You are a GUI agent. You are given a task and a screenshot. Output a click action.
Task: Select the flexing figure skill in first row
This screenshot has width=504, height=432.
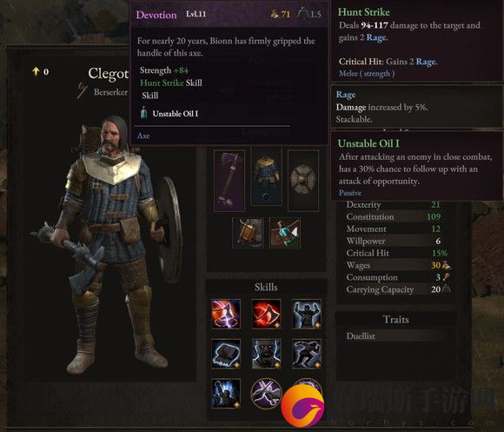tap(307, 314)
